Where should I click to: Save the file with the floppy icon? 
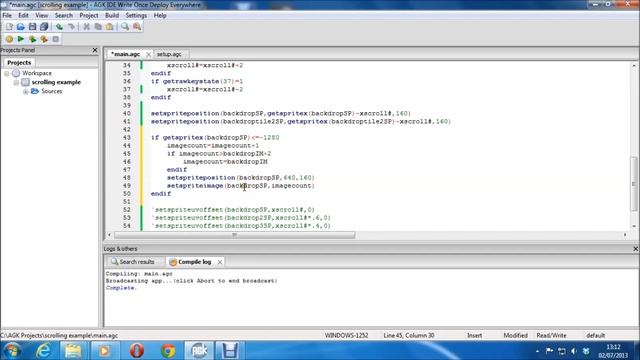[x=32, y=27]
